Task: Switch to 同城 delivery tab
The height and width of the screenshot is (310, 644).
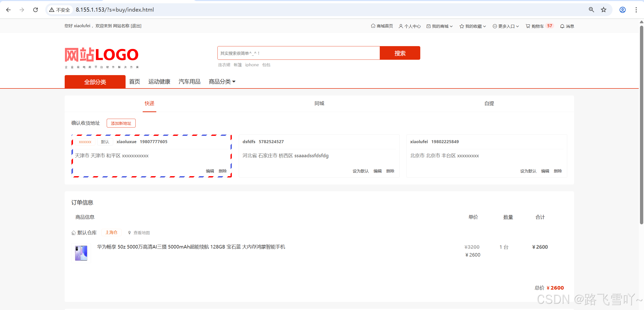Action: 319,104
